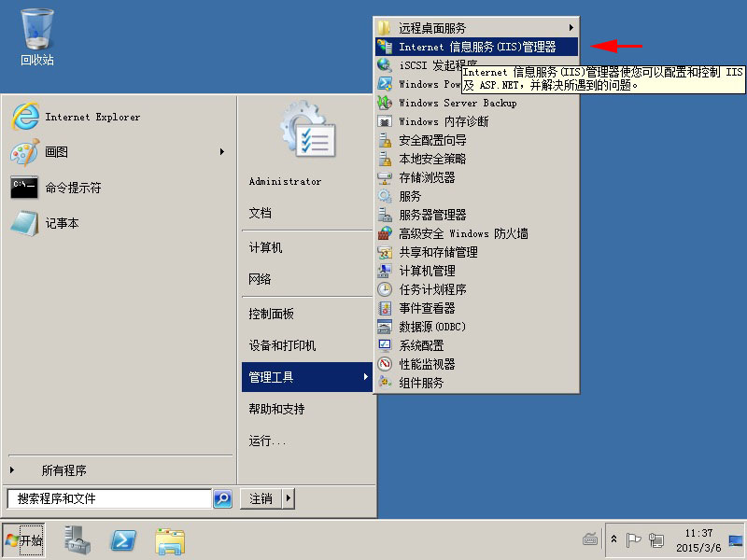Click the Show Desktop button in taskbar corner
The width and height of the screenshot is (747, 560).
click(735, 540)
